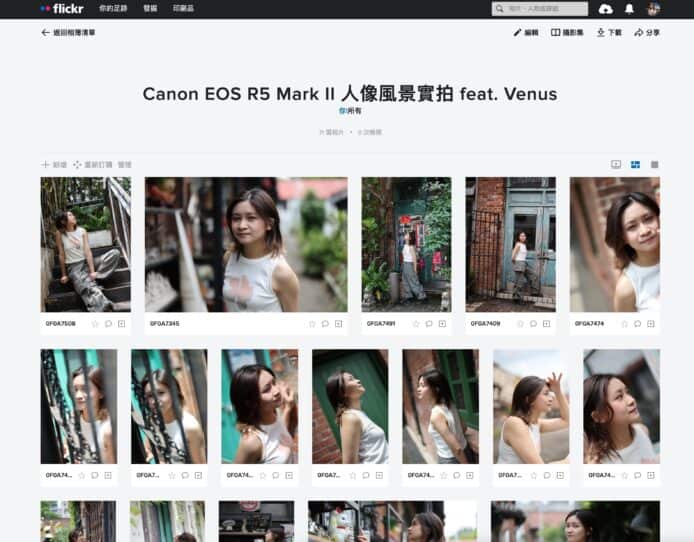Add photo 0F0A7409 to album icon

(x=547, y=324)
